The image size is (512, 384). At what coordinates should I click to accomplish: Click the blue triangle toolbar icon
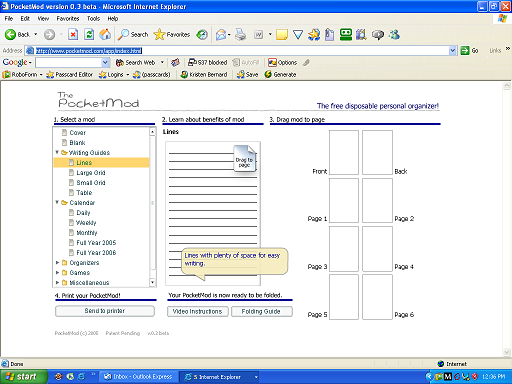[298, 34]
